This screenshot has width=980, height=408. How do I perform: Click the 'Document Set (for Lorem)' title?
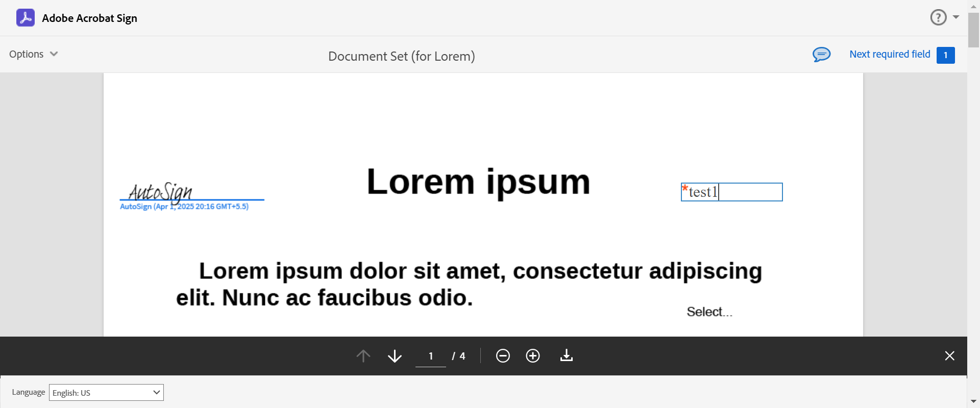(402, 56)
